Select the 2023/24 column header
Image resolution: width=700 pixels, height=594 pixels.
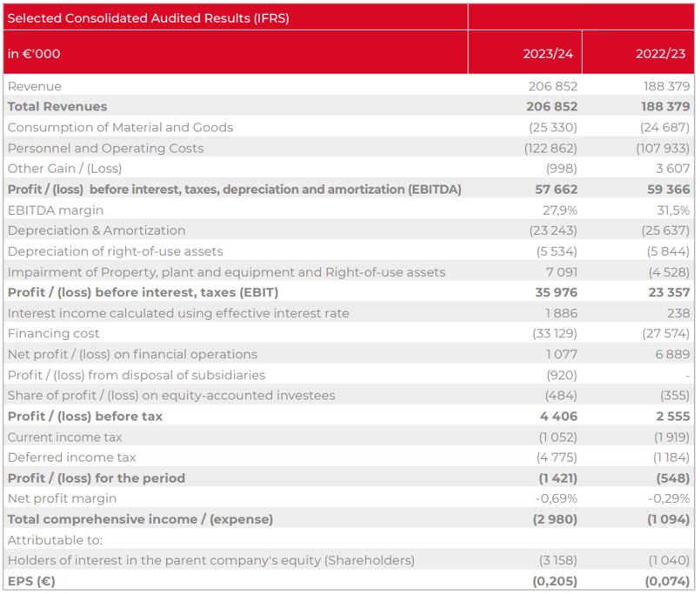click(x=548, y=54)
